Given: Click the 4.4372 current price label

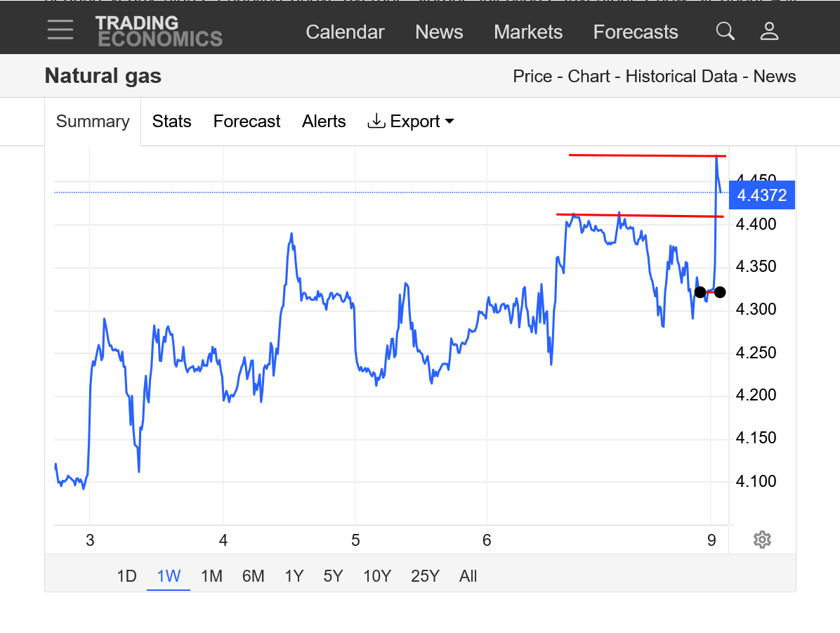Looking at the screenshot, I should coord(761,195).
